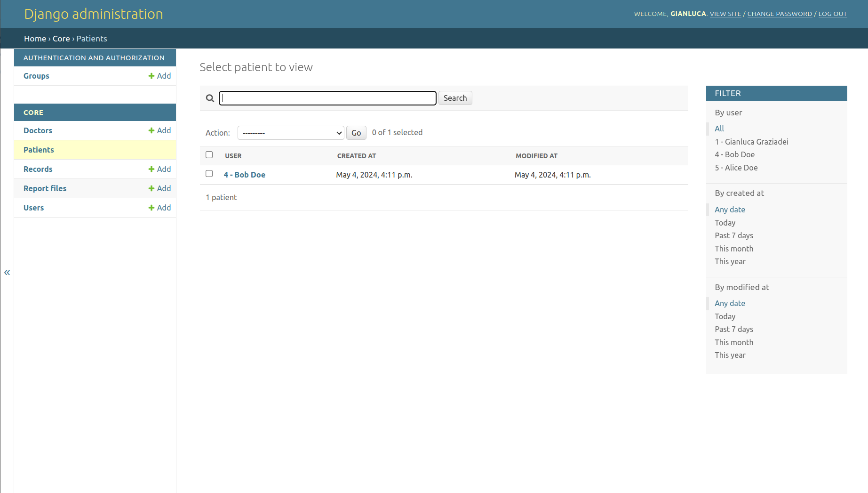Open the Doctors list

tap(38, 130)
